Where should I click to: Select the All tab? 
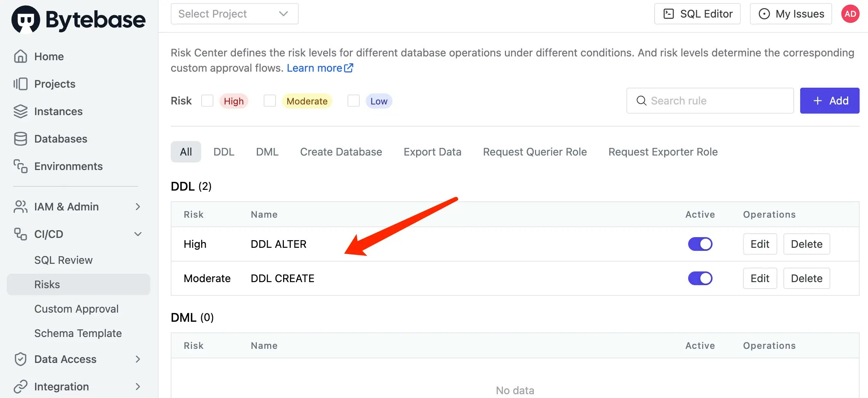(x=186, y=152)
